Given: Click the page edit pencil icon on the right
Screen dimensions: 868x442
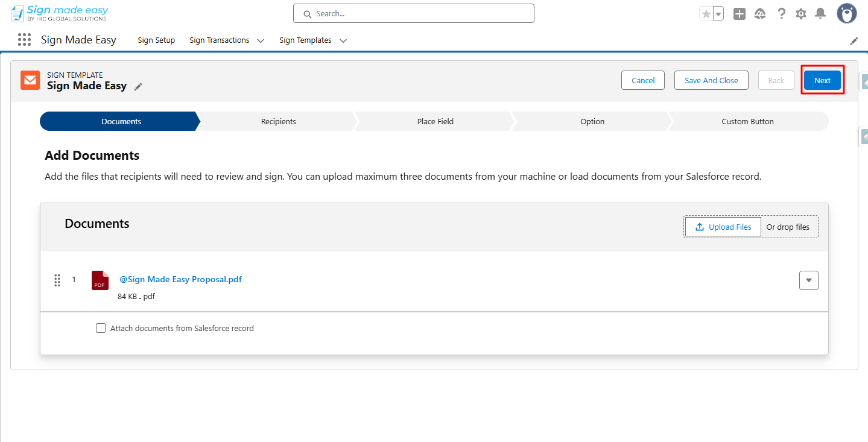Looking at the screenshot, I should point(854,40).
